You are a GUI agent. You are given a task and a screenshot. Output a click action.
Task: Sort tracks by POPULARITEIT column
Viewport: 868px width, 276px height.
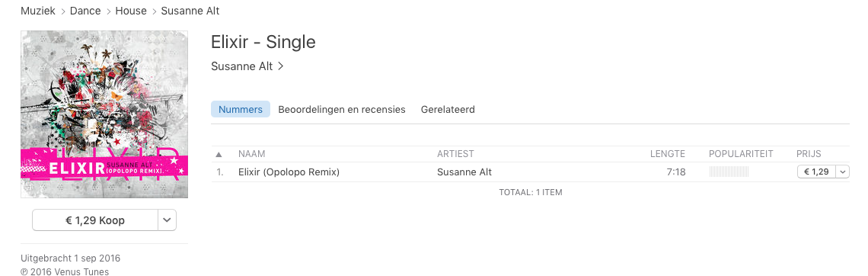pyautogui.click(x=741, y=154)
